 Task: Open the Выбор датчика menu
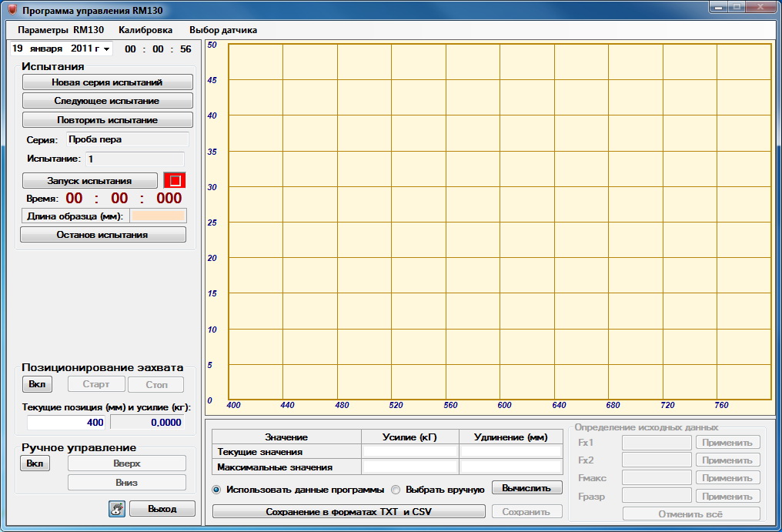[x=223, y=30]
